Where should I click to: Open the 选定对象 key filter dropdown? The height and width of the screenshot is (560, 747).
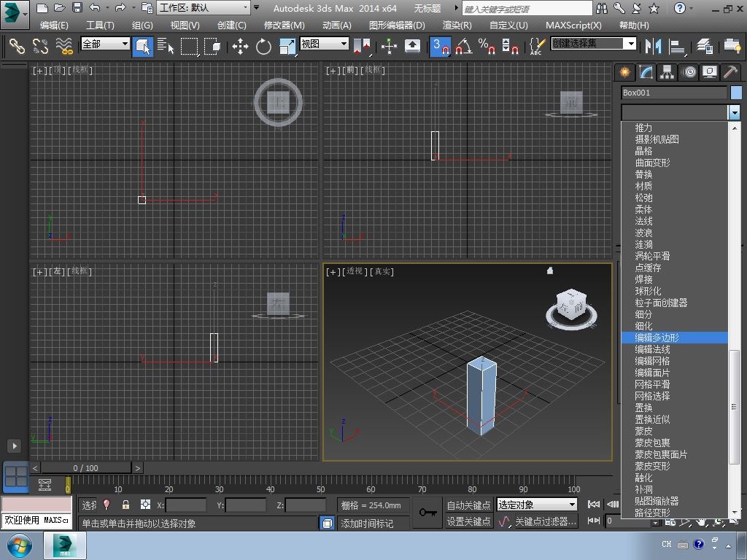click(x=537, y=505)
